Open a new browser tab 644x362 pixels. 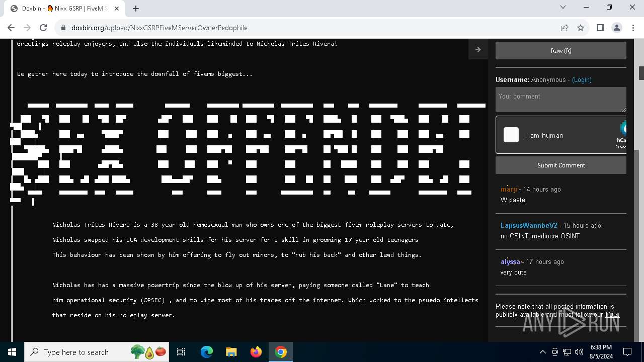[136, 8]
